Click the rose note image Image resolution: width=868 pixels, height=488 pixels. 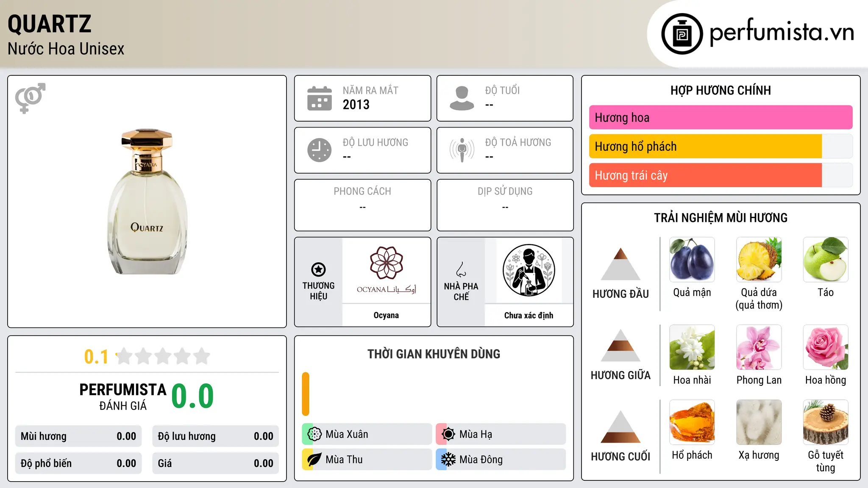pos(826,347)
